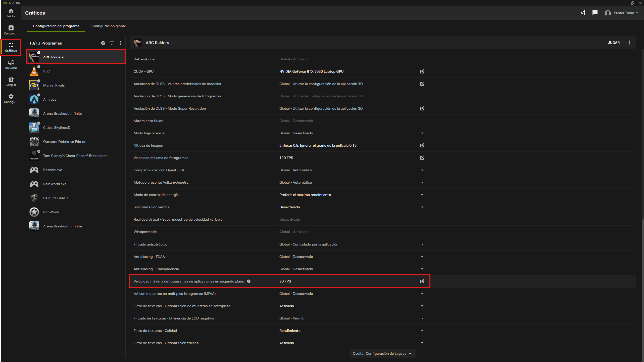Toggle the checkmark icon beside Programas
This screenshot has height=362, width=644.
pyautogui.click(x=103, y=43)
